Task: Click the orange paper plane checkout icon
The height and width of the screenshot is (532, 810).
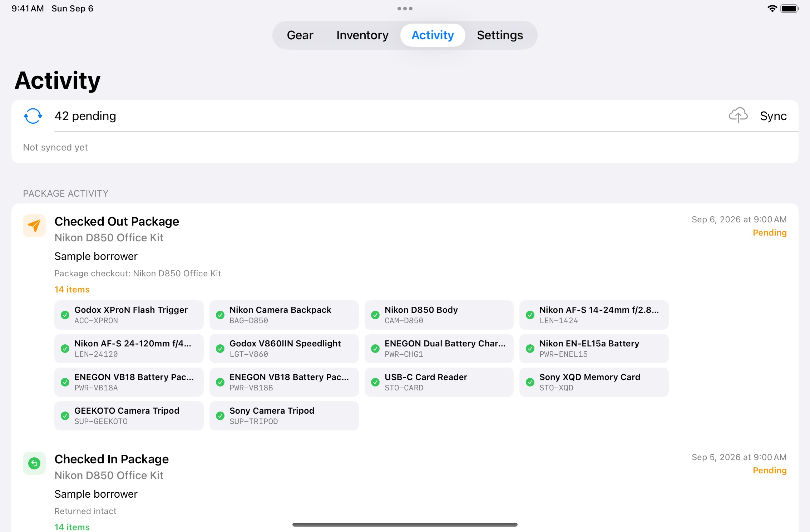Action: [x=34, y=226]
